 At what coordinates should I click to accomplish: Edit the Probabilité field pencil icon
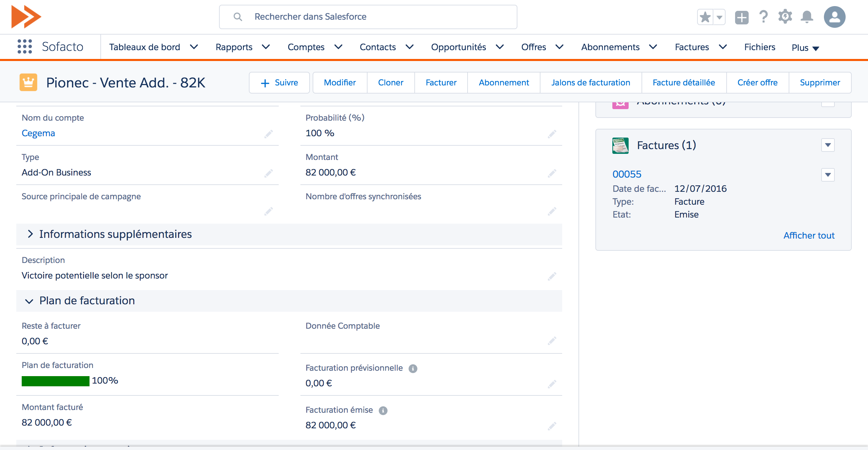pyautogui.click(x=552, y=134)
